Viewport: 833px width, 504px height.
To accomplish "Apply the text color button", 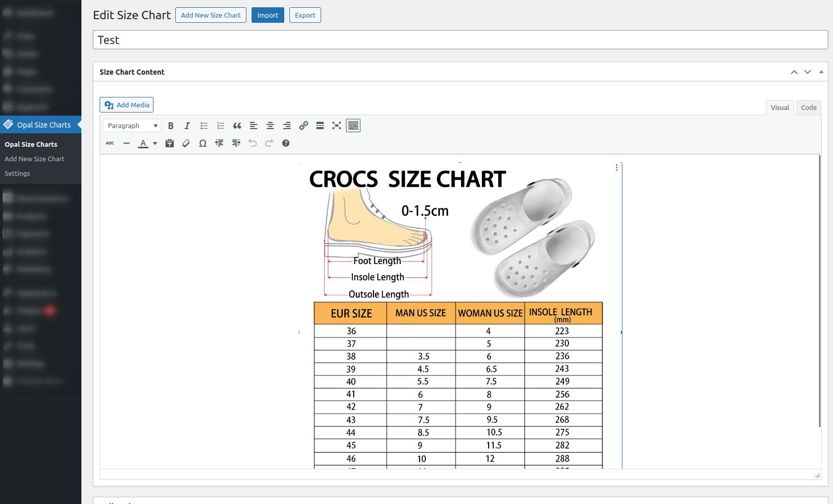I will tap(143, 143).
